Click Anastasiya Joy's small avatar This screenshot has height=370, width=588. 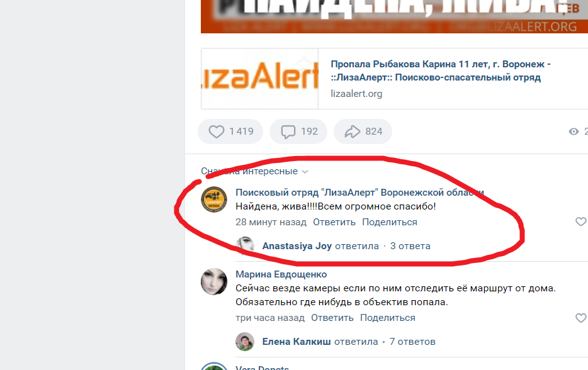point(245,246)
